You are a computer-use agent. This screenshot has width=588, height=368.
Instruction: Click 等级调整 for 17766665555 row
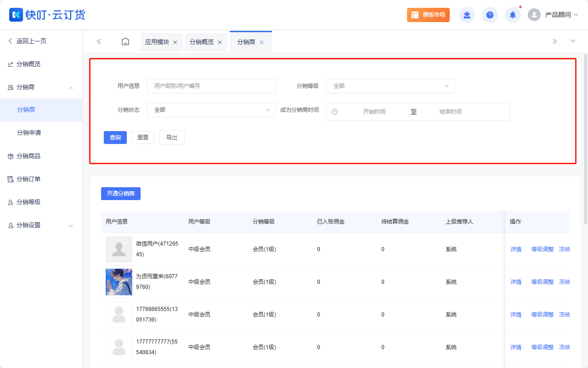[x=543, y=315]
